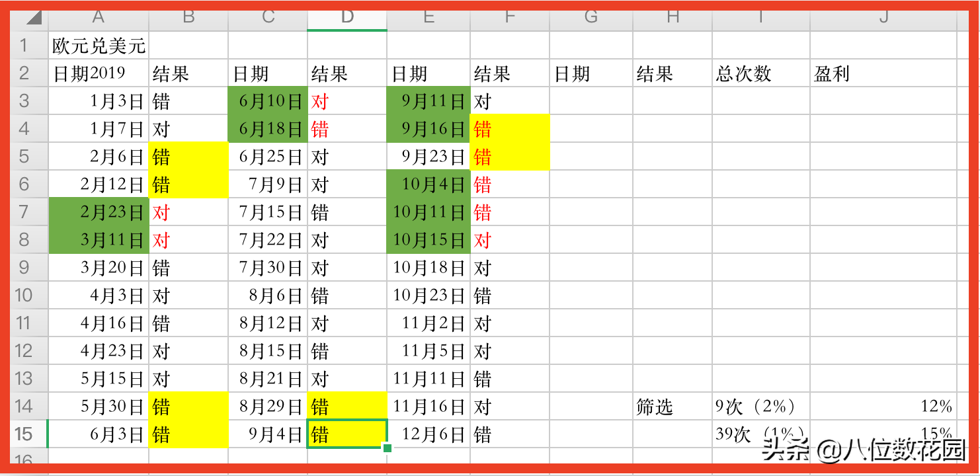Click the 日期2019 header cell

pos(99,73)
